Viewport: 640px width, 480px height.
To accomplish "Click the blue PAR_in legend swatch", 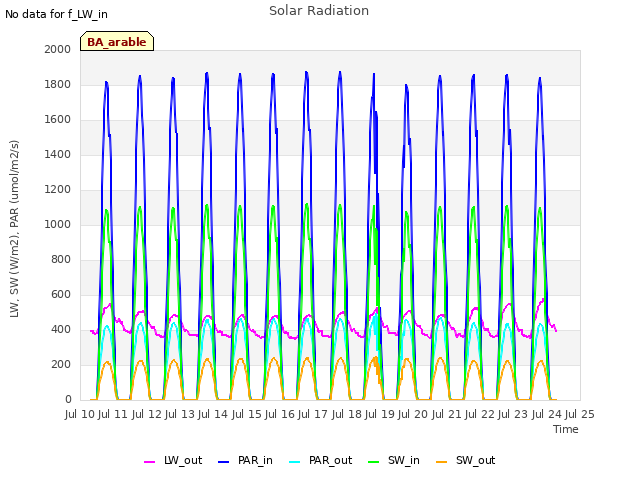I will (x=224, y=462).
